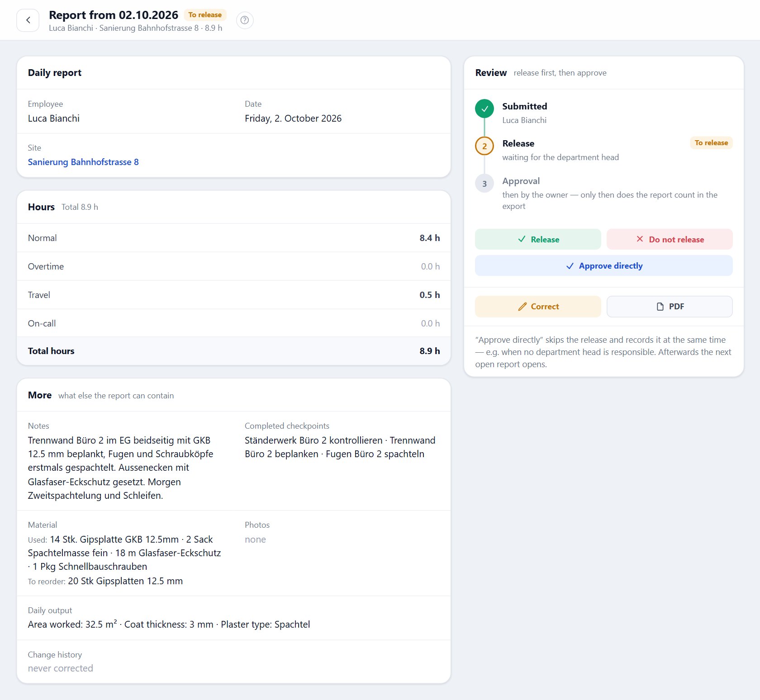Click the document icon on PDF button

[660, 307]
